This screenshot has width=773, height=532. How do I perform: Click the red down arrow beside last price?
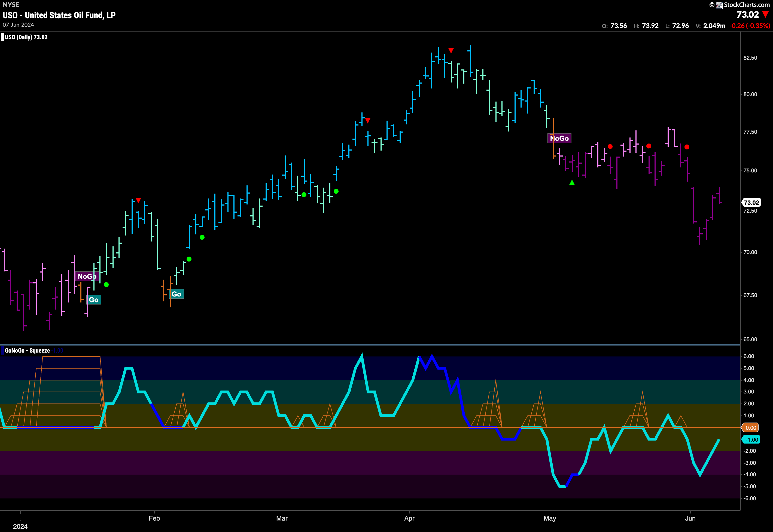[765, 15]
